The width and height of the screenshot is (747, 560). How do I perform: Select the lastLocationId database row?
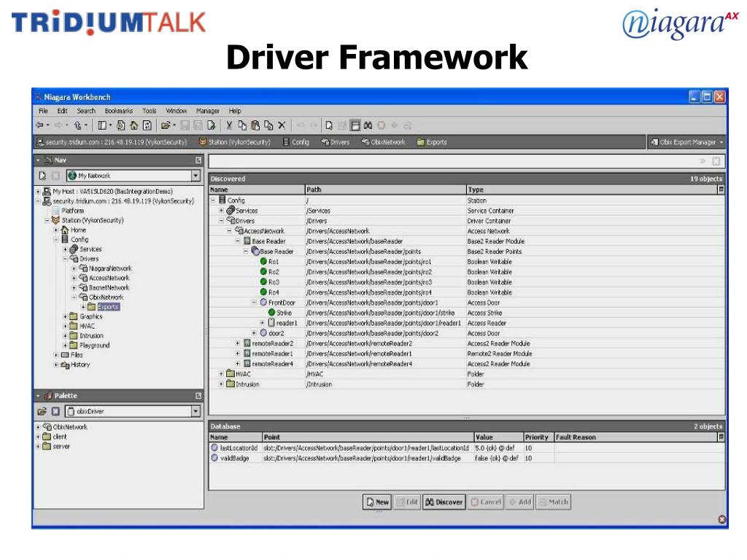(466, 448)
